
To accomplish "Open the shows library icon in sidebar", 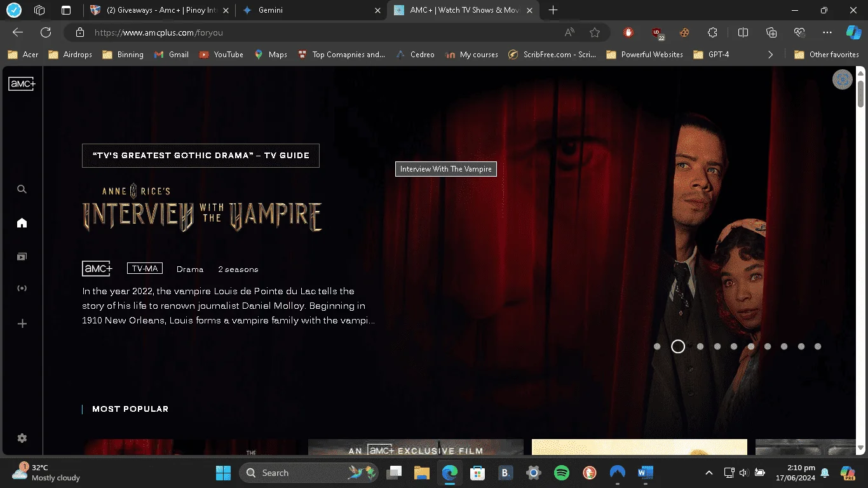I will point(22,257).
